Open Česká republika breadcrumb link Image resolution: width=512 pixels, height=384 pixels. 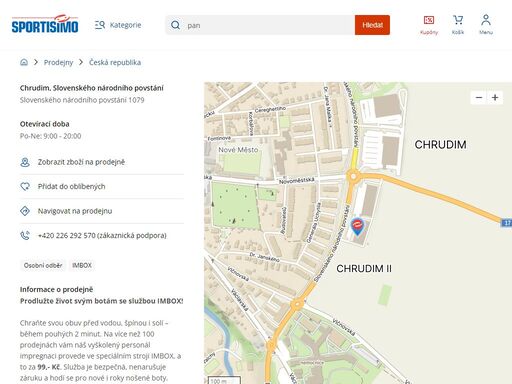click(115, 62)
